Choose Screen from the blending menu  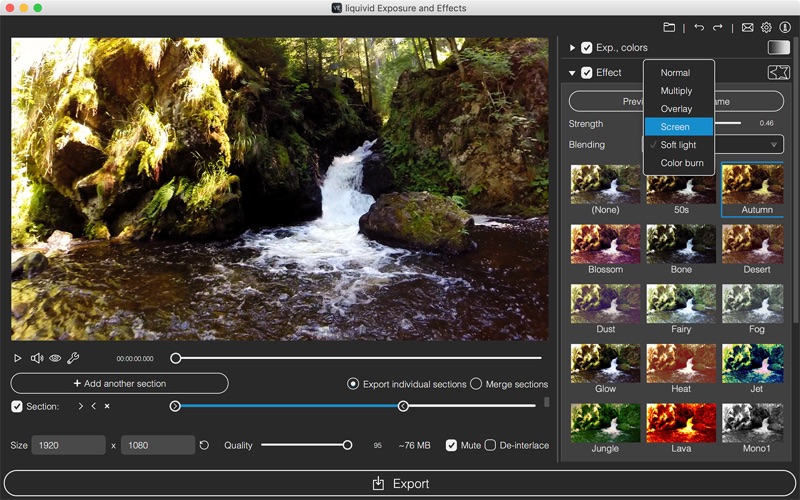pyautogui.click(x=678, y=127)
